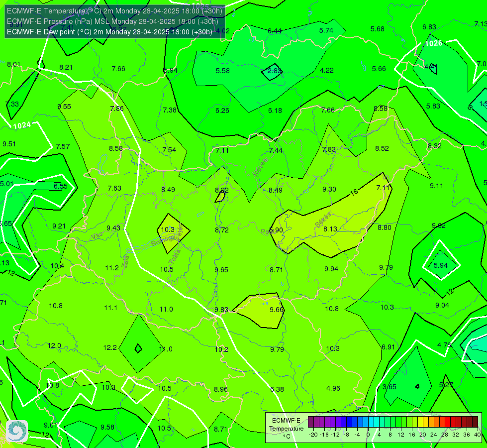Click the 1024 pressure isobar label
The width and height of the screenshot is (487, 448).
coord(22,125)
